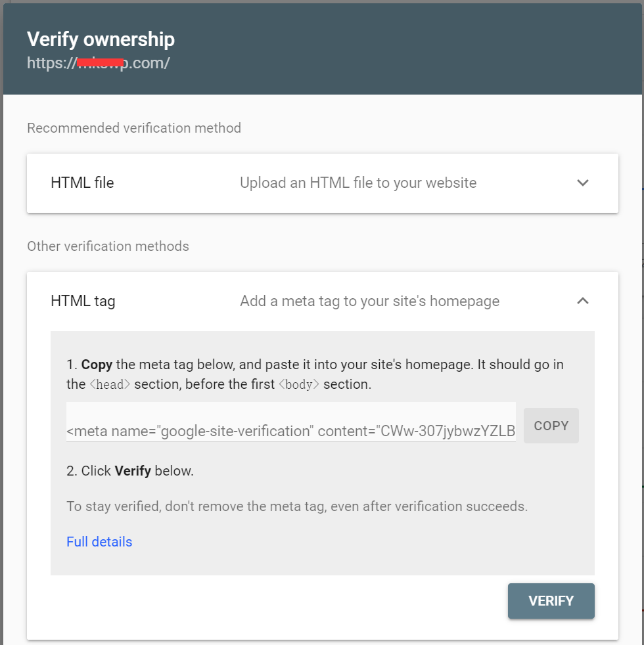Click the Verify ownership dialog title
The width and height of the screenshot is (644, 645).
pos(101,39)
